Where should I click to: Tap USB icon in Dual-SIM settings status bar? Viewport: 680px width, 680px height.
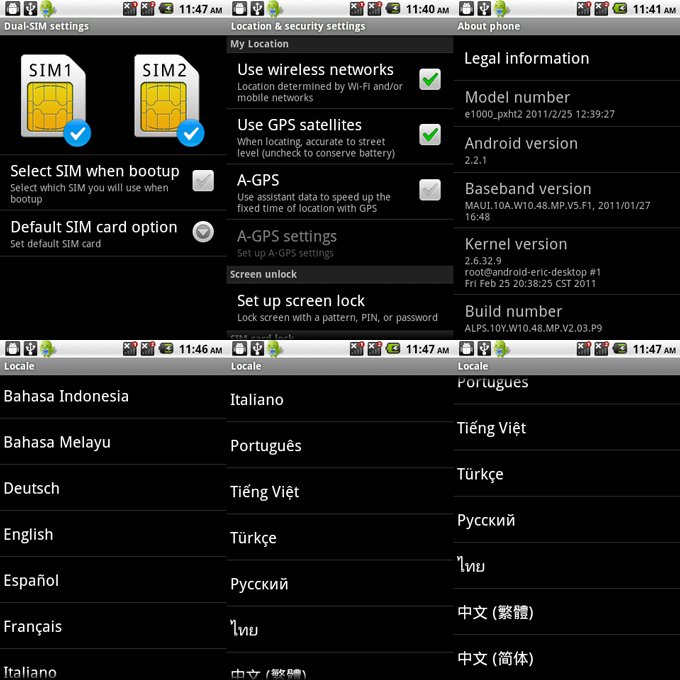pyautogui.click(x=28, y=9)
